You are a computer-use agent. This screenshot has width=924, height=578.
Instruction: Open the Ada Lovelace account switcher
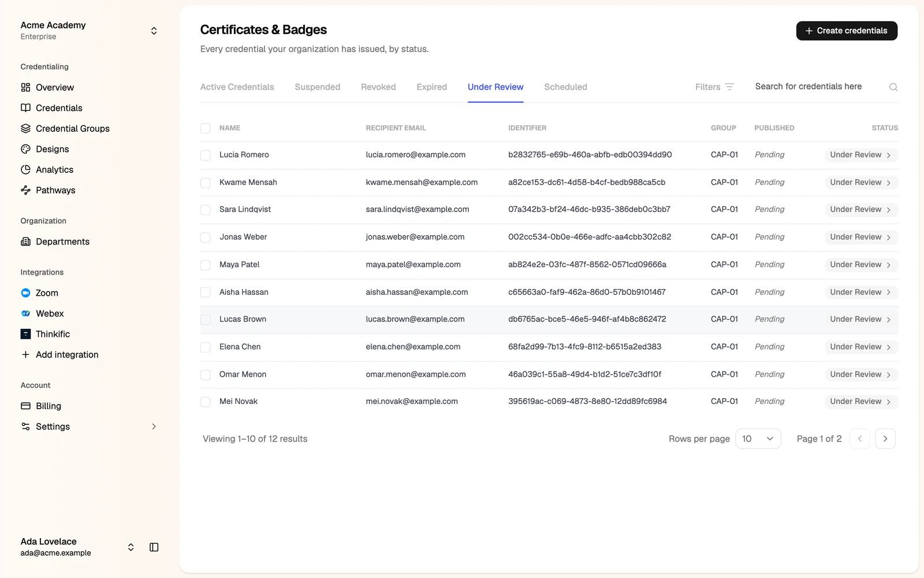pos(131,547)
